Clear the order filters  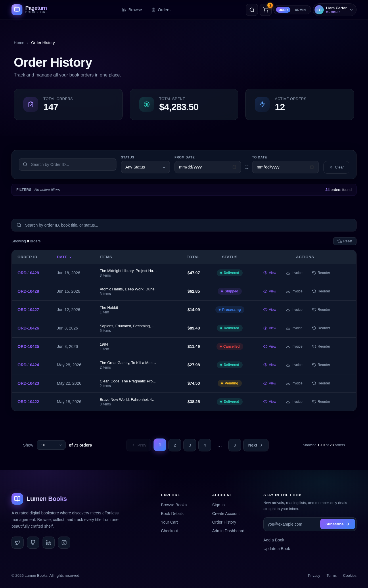pyautogui.click(x=336, y=167)
